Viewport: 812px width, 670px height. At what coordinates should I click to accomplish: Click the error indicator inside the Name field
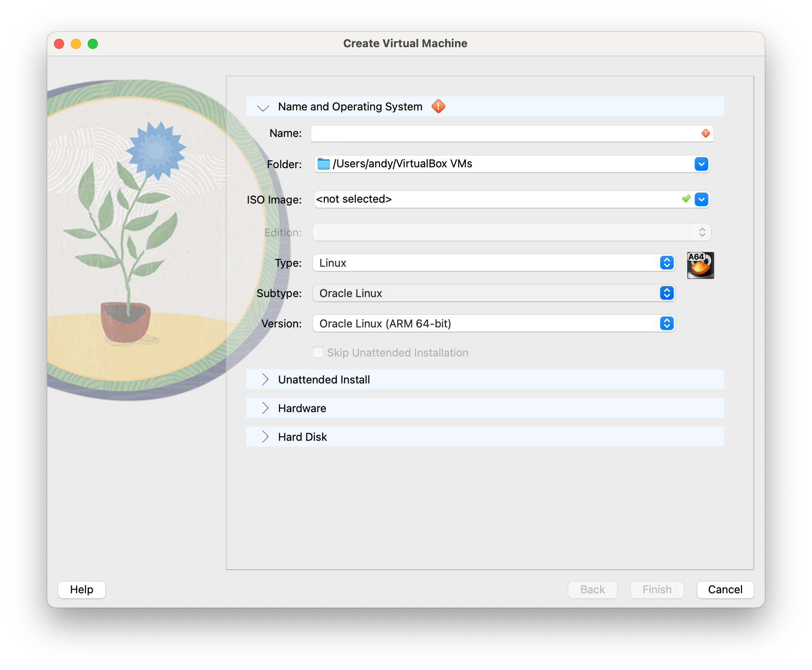(x=705, y=133)
